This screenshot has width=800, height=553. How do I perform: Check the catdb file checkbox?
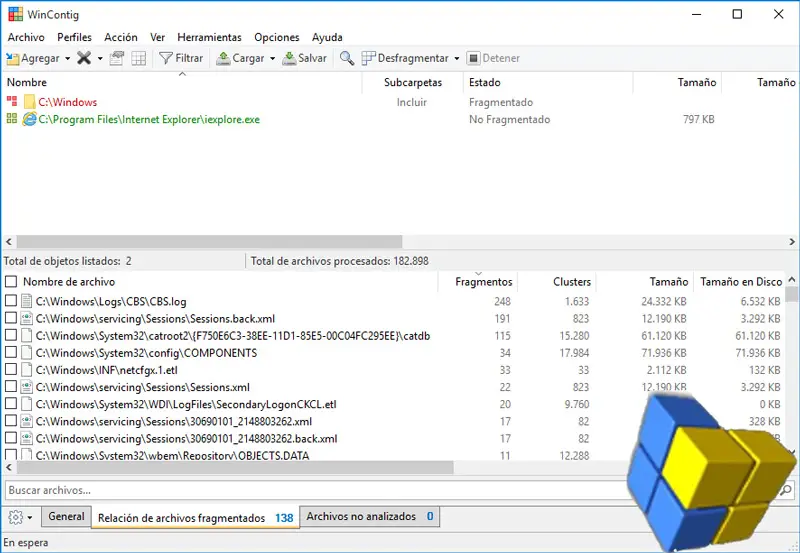11,335
